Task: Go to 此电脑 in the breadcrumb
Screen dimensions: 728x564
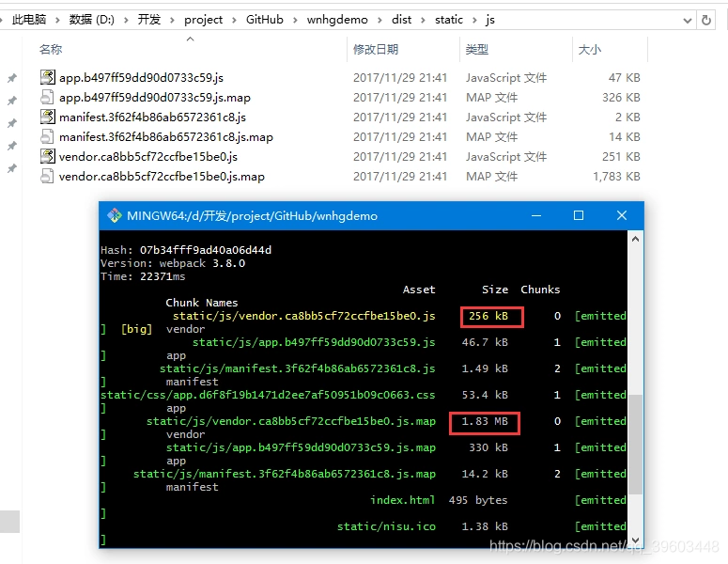Action: point(29,20)
